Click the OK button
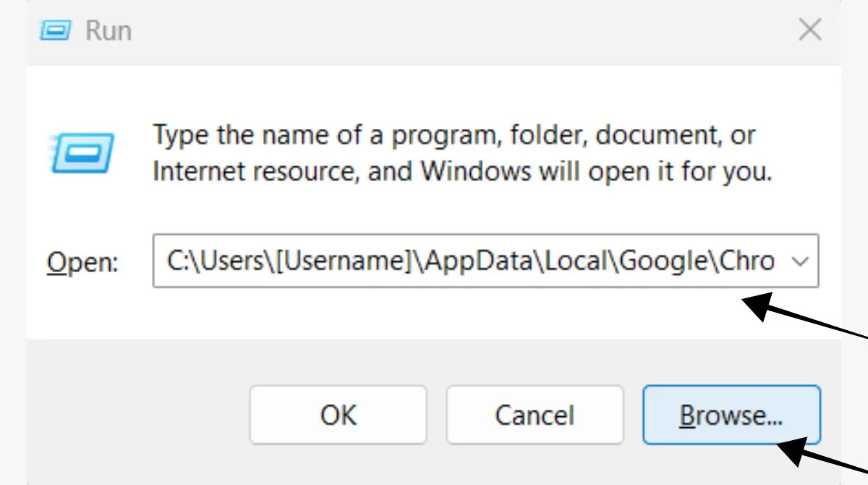Screen dimensions: 868x485 pos(339,415)
